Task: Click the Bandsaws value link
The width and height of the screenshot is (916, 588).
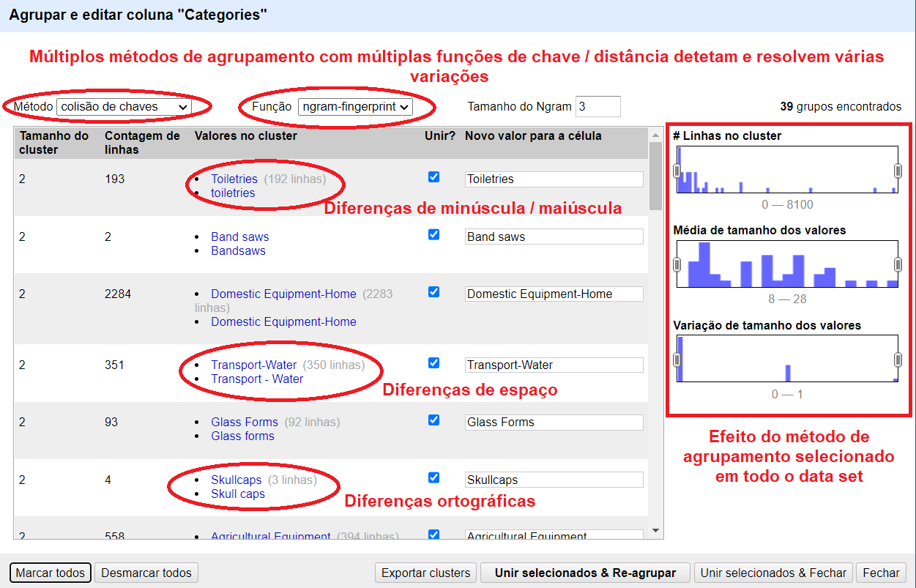Action: 239,249
